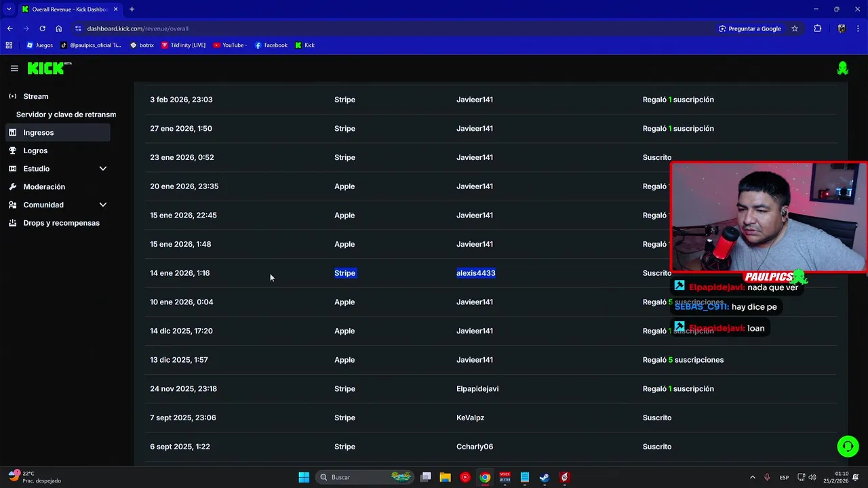View site information icon in address bar
868x488 pixels.
pos(78,28)
